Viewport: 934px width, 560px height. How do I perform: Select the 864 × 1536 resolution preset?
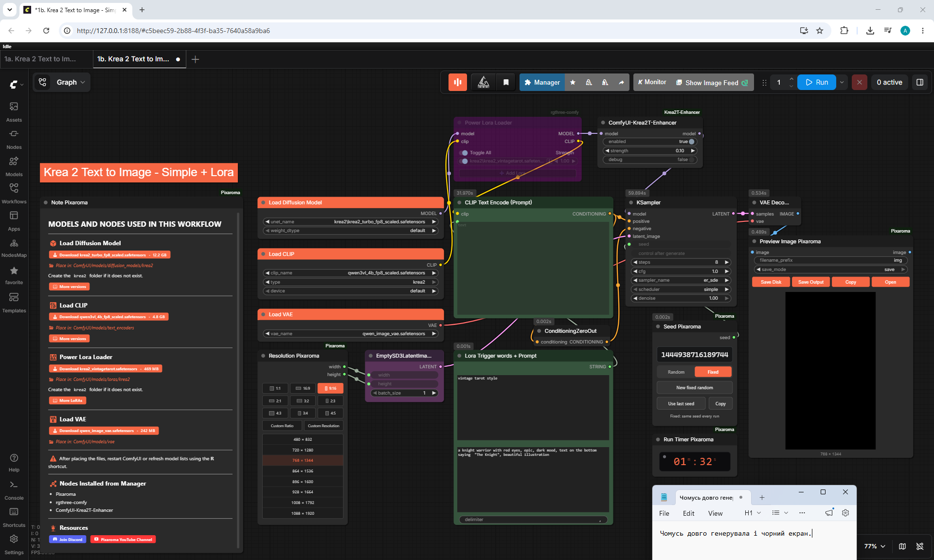(x=303, y=471)
